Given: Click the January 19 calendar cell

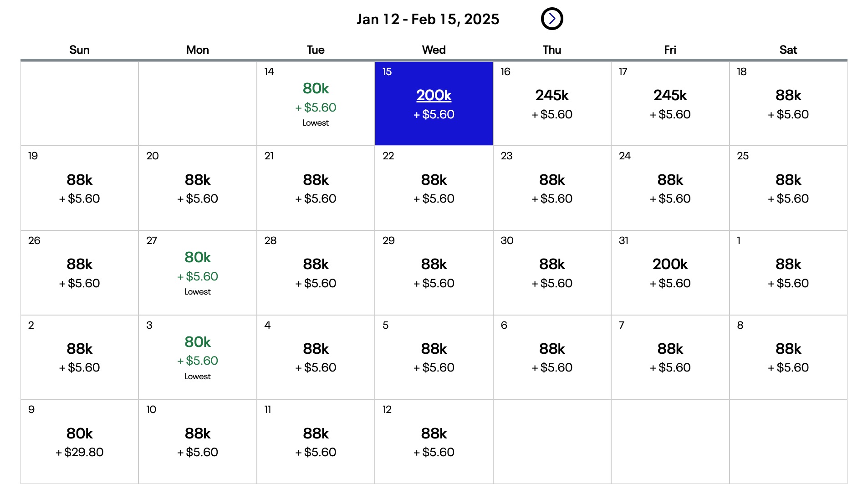Looking at the screenshot, I should coord(80,188).
